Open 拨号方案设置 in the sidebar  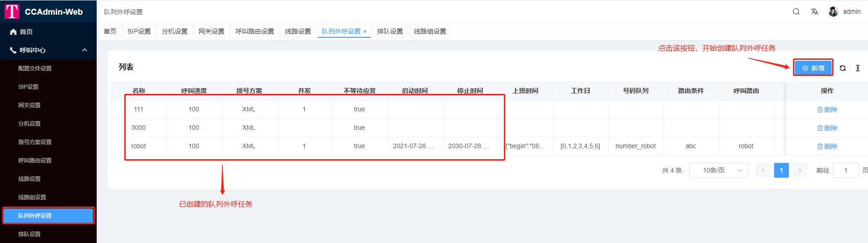tap(35, 142)
